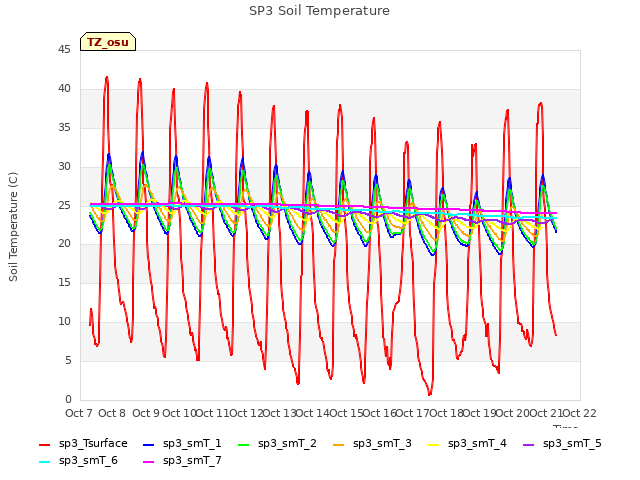This screenshot has width=640, height=480.
Task: Toggle the sp3_smT_5 legend entry
Action: click(562, 444)
